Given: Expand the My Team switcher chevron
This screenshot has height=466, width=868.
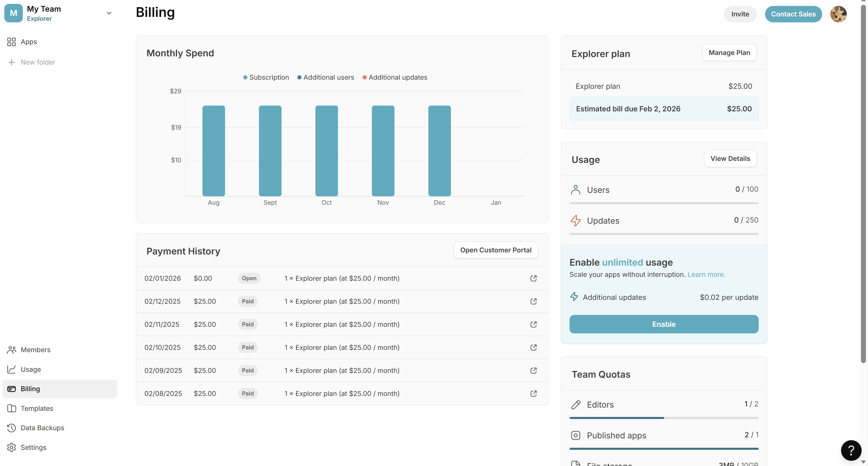Looking at the screenshot, I should coord(109,13).
